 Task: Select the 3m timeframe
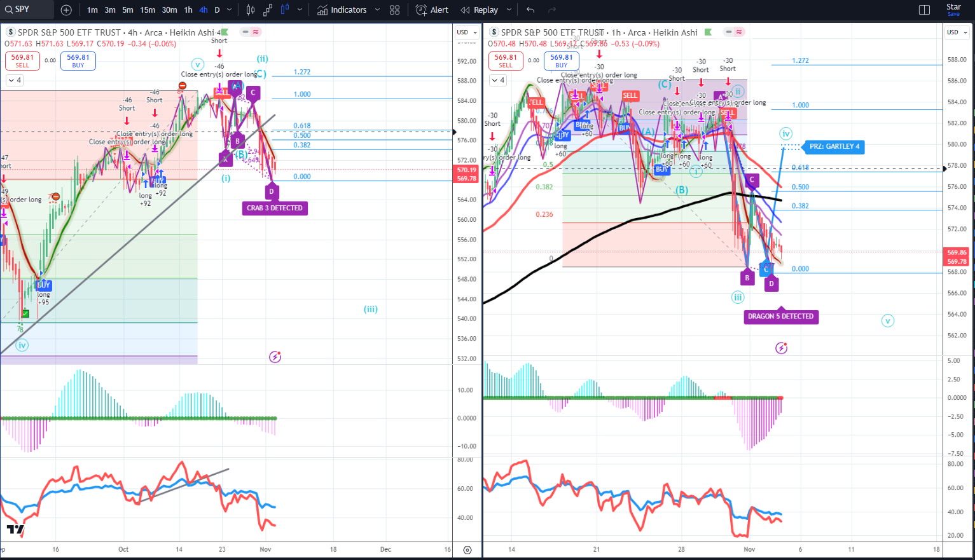tap(110, 10)
